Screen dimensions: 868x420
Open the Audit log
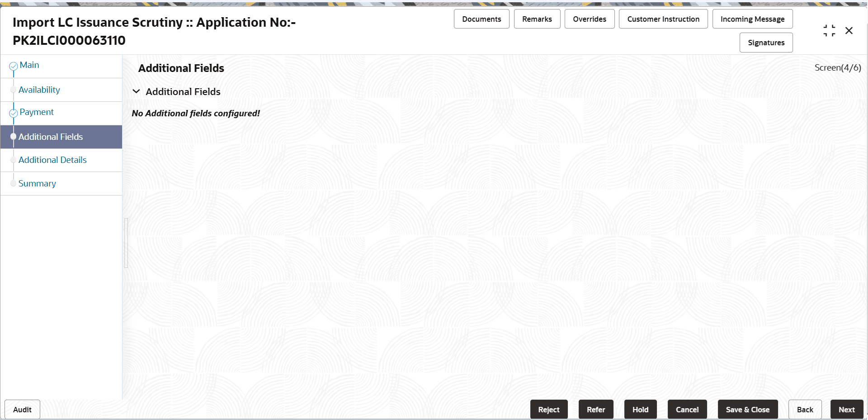point(22,409)
